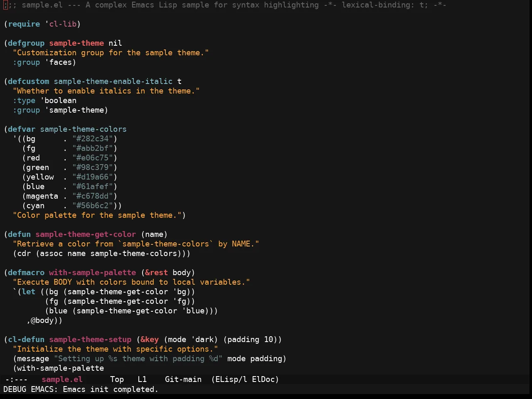Click the defgroup keyword
Image resolution: width=532 pixels, height=399 pixels.
tap(26, 43)
